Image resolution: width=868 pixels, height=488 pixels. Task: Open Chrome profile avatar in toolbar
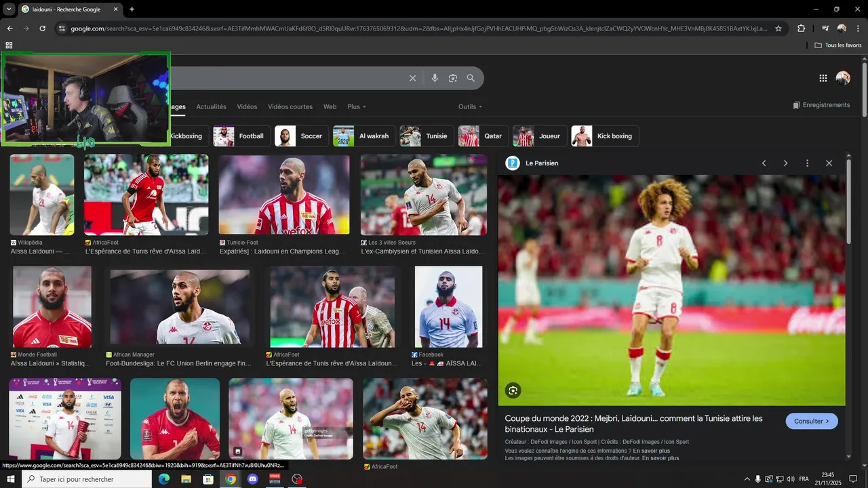842,28
